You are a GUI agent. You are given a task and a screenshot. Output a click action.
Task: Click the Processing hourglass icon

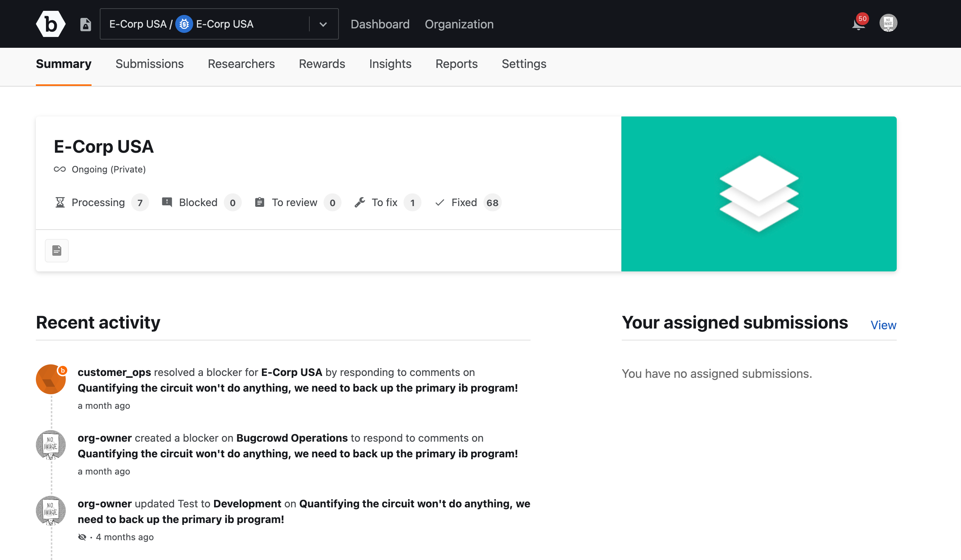click(x=60, y=202)
